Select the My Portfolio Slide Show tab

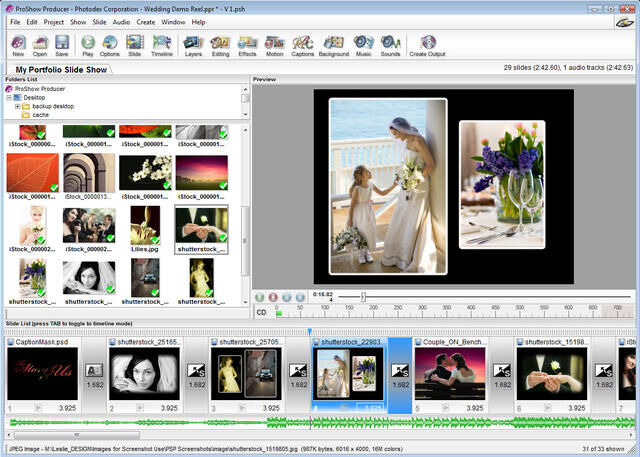tap(63, 70)
